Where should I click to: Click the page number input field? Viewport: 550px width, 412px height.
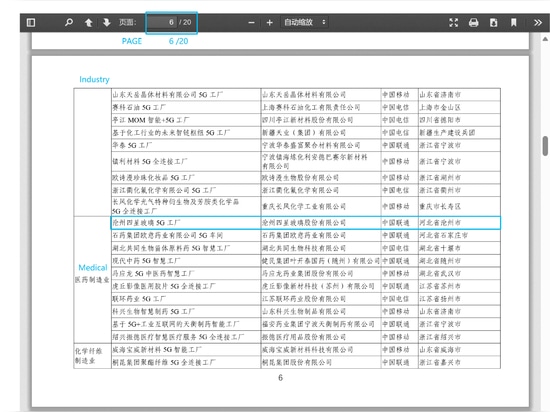click(x=162, y=22)
